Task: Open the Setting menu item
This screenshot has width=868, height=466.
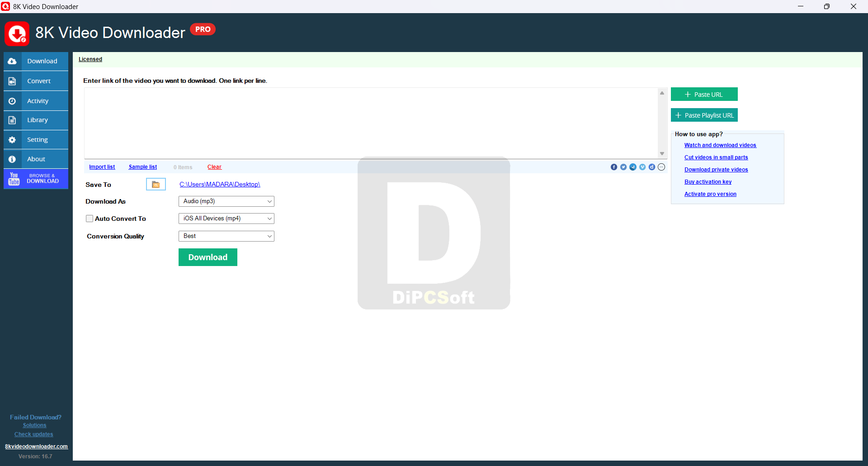Action: coord(36,140)
